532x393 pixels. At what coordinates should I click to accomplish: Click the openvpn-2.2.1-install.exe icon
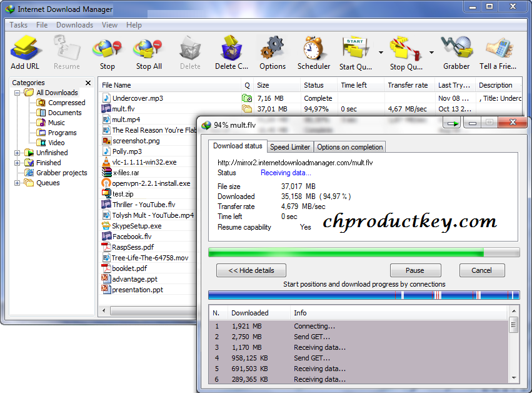[106, 183]
